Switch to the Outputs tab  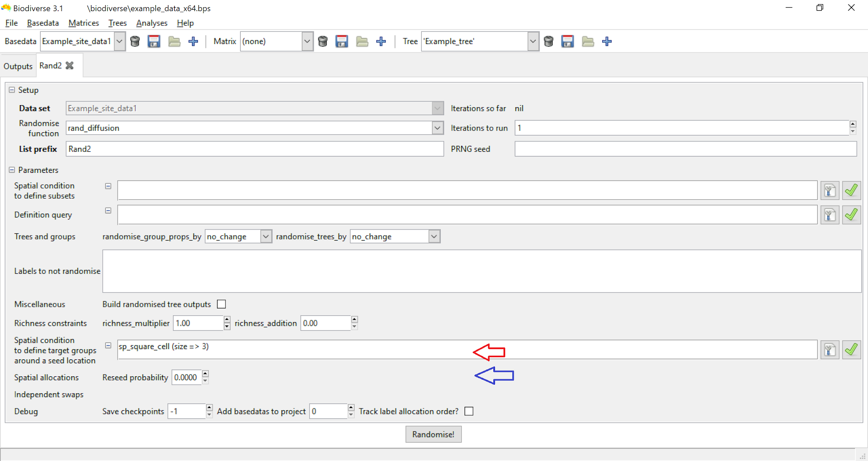[18, 66]
